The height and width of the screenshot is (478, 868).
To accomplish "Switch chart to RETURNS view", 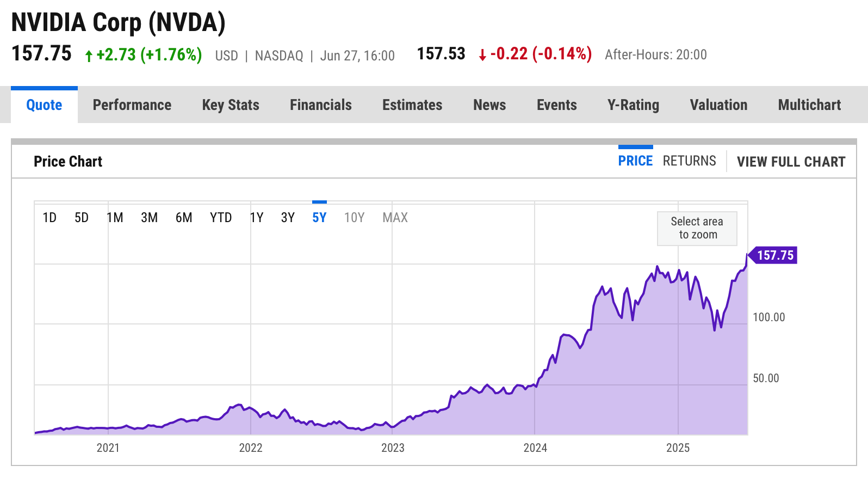I will coord(689,161).
